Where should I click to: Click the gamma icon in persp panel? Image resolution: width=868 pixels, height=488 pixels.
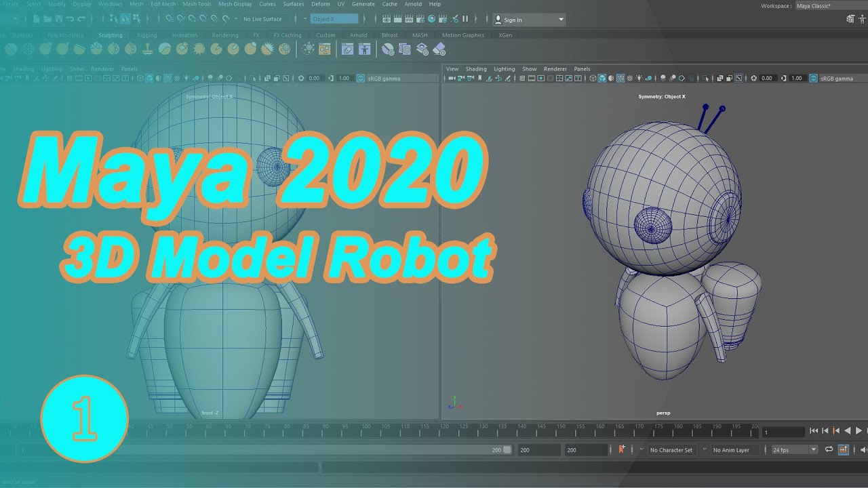click(x=783, y=78)
